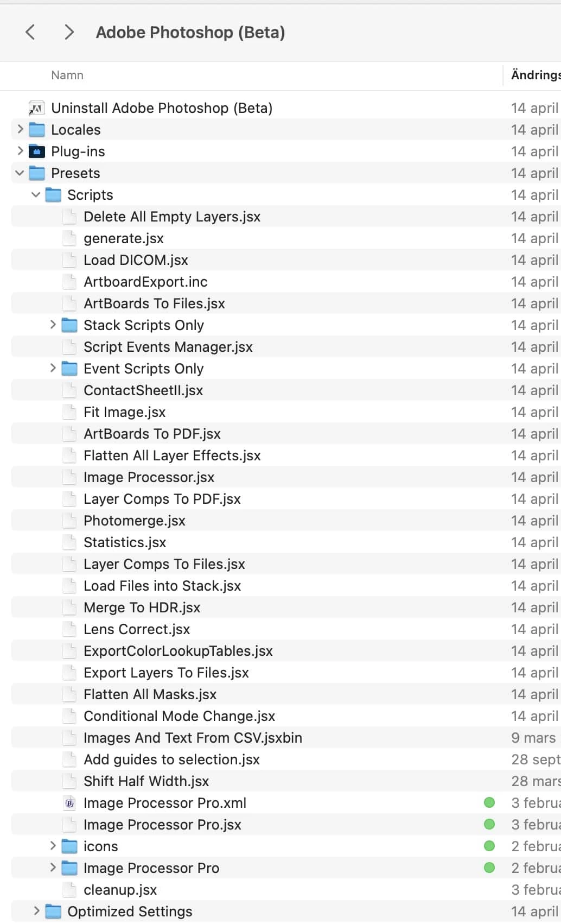Click the green tag dot on Image Processor Pro.xml
This screenshot has height=924, width=561.
point(489,802)
